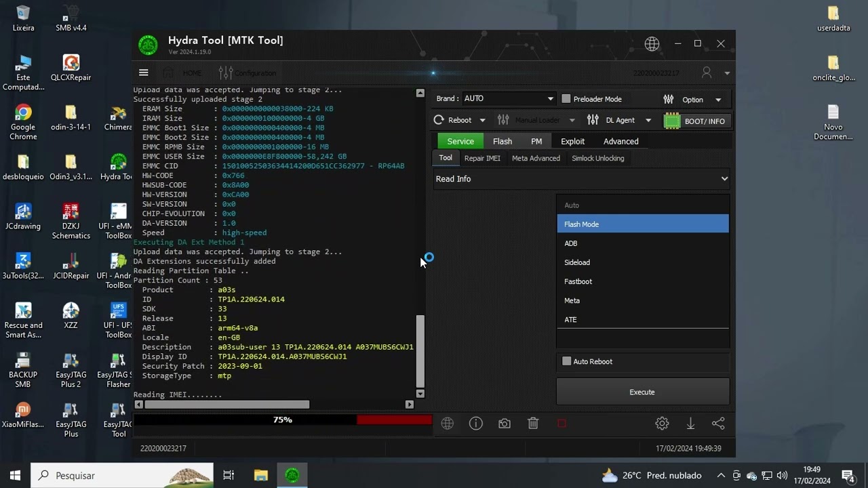Image resolution: width=868 pixels, height=488 pixels.
Task: Open the notification center on taskbar
Action: [x=848, y=476]
